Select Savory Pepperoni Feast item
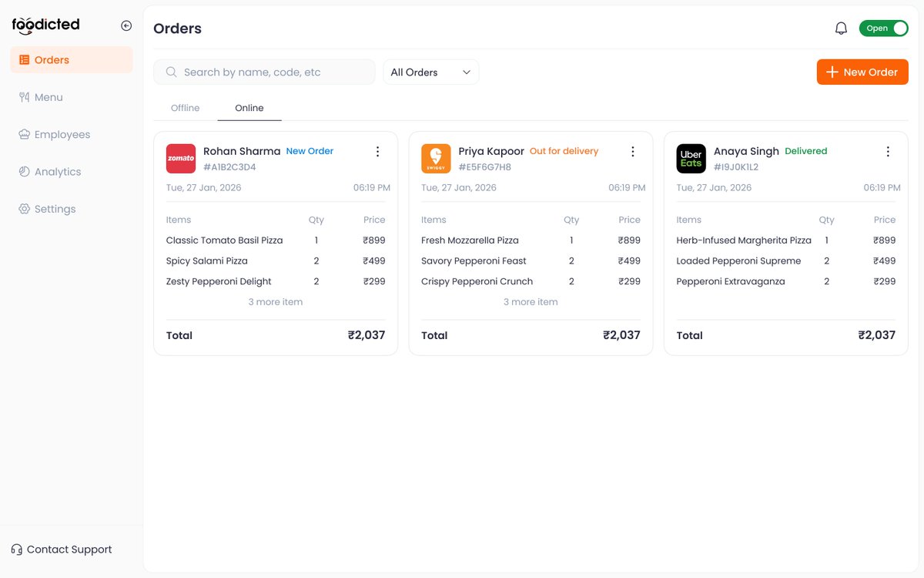924x578 pixels. coord(474,261)
